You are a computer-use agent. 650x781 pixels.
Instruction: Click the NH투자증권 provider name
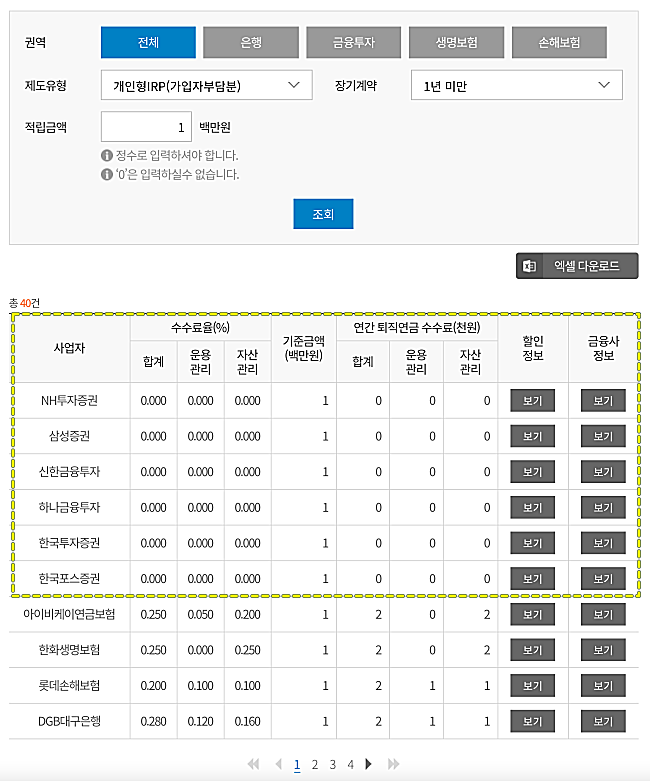point(69,401)
